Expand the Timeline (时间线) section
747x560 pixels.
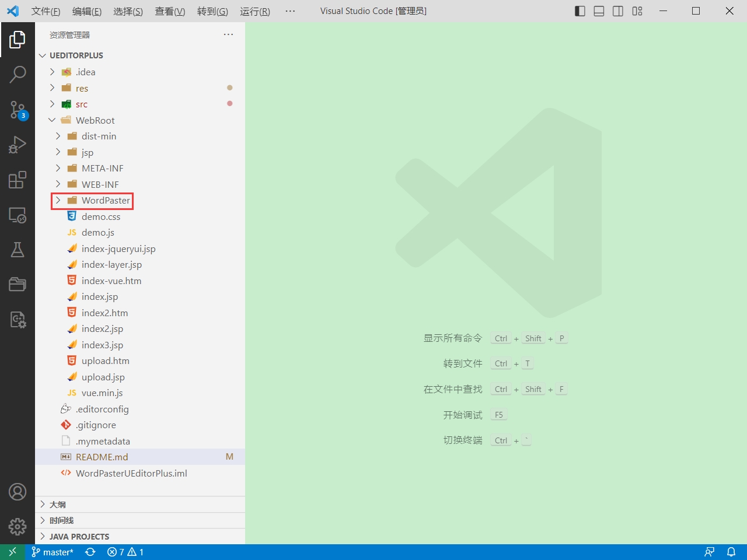click(x=140, y=520)
